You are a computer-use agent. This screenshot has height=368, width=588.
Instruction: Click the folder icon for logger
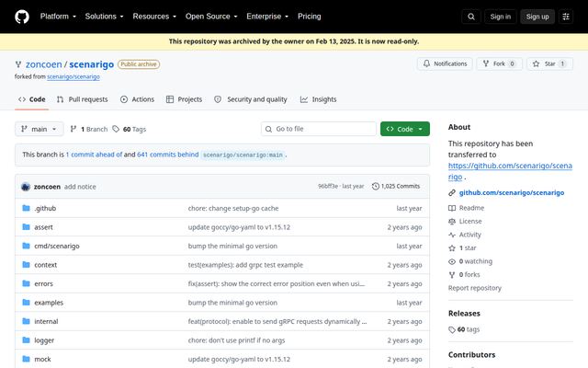pos(26,339)
